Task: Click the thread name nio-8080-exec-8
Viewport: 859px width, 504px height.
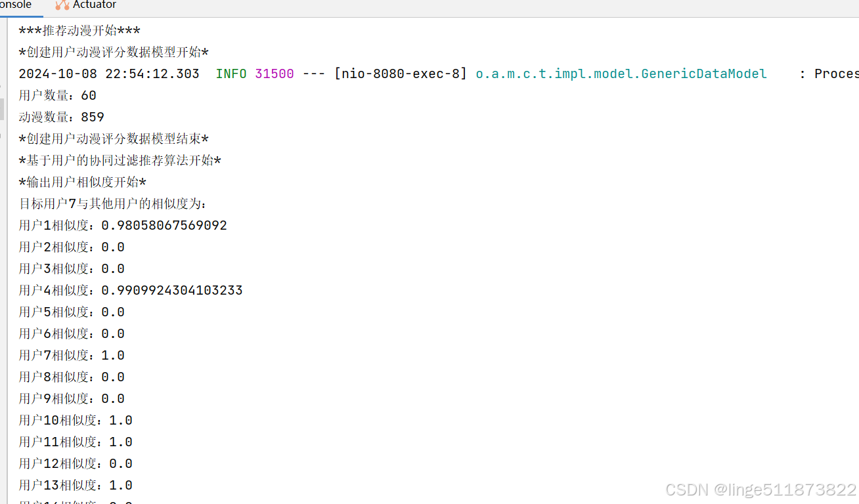Action: [x=401, y=74]
